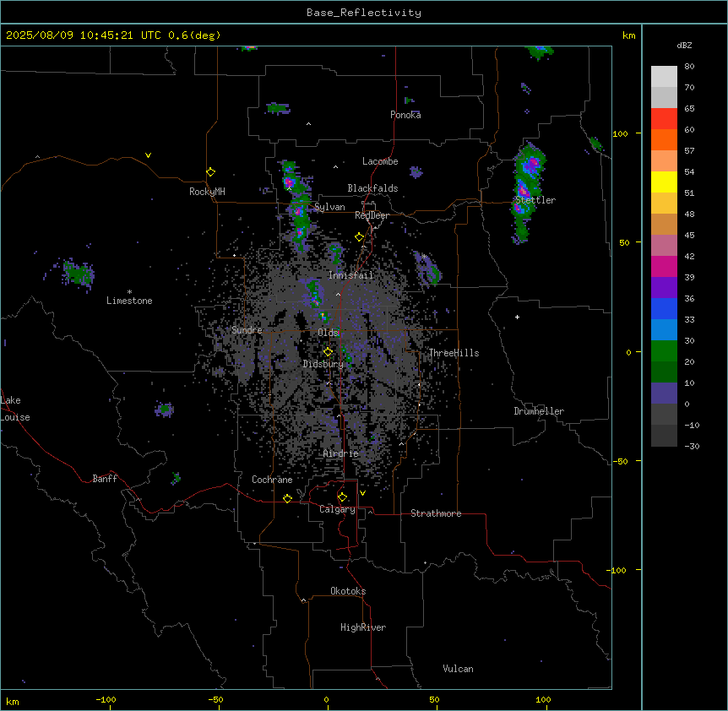Screen dimensions: 728x711
Task: Select the red 65 dBZ legend swatch
Action: pyautogui.click(x=664, y=119)
